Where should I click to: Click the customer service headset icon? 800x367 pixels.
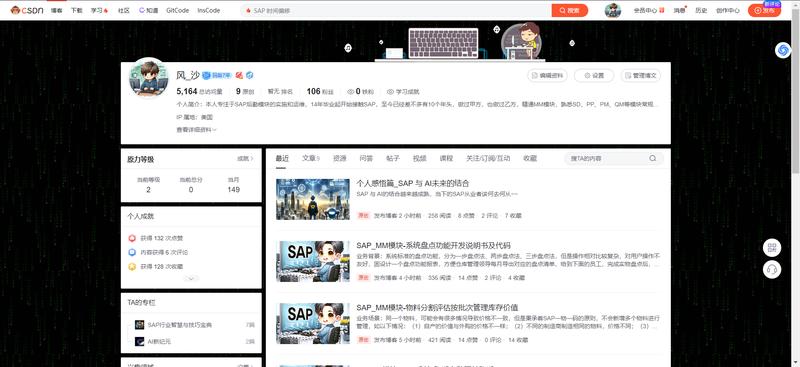coord(772,269)
